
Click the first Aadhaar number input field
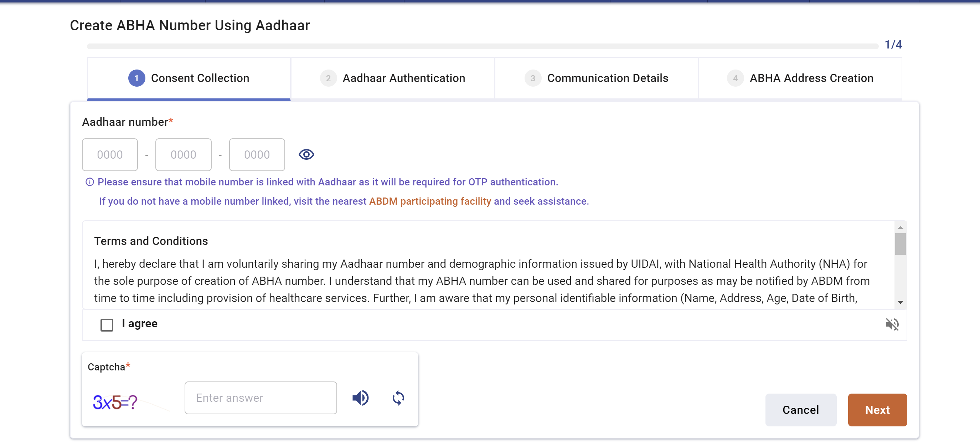pos(109,154)
